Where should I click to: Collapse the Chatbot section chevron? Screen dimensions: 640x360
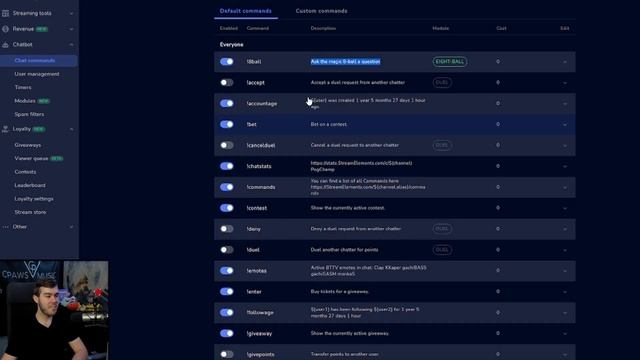71,45
